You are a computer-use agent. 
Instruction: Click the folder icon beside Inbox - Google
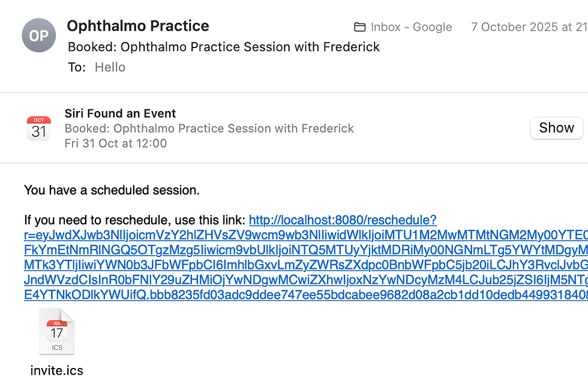pyautogui.click(x=359, y=26)
